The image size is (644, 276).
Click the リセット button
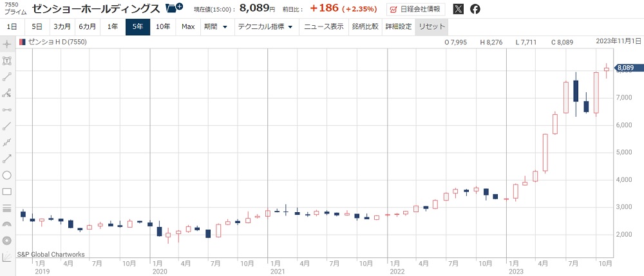pos(431,26)
